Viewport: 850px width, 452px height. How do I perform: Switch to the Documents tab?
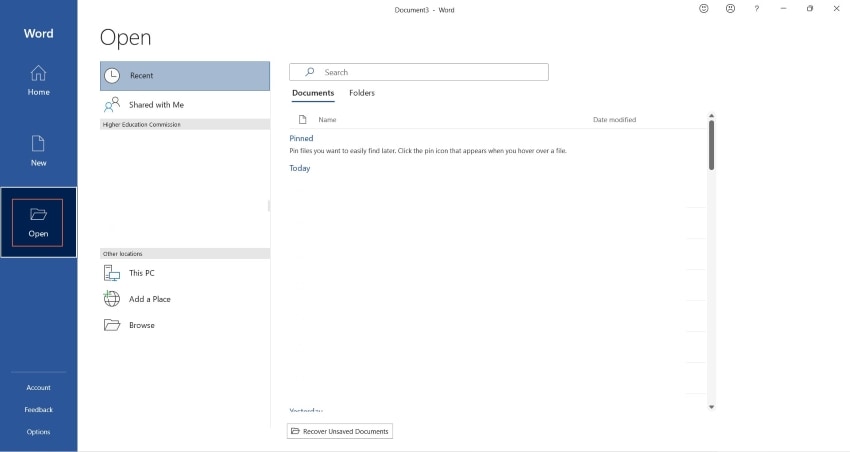[x=313, y=93]
